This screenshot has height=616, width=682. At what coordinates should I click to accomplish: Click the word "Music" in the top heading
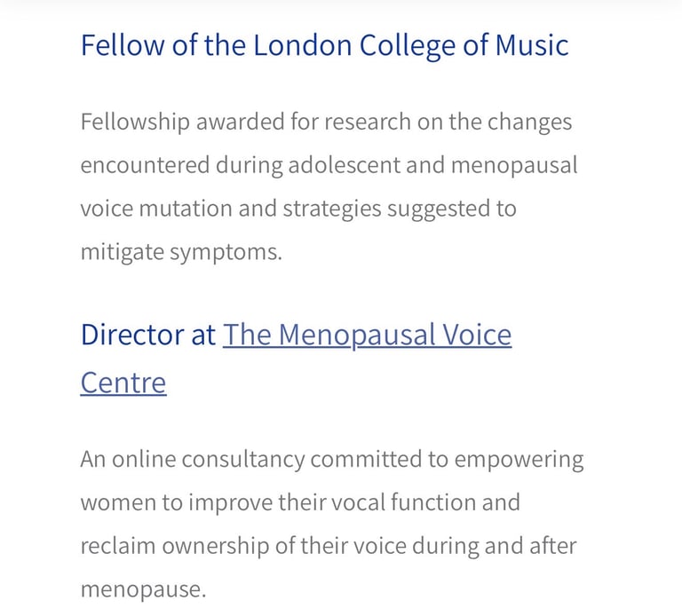pyautogui.click(x=530, y=45)
